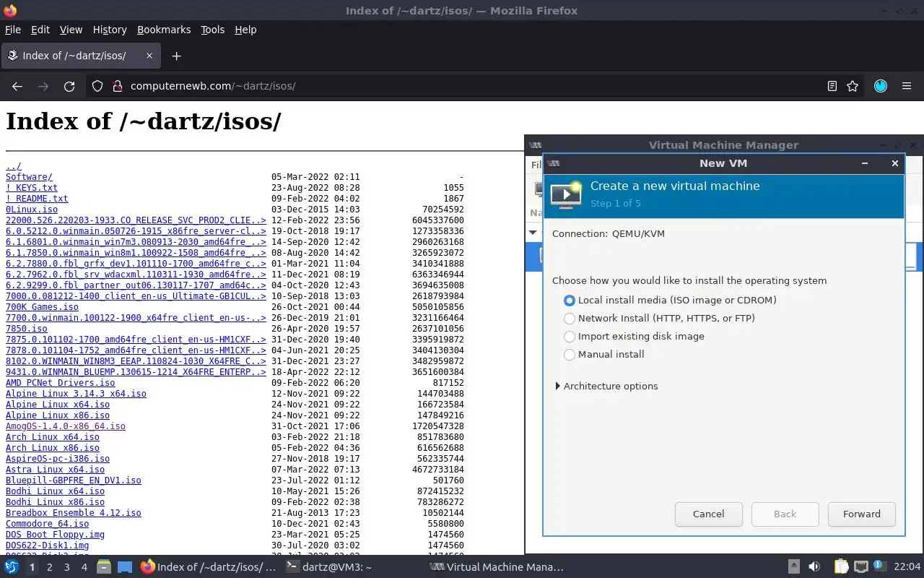Open the Software/ directory link
Image resolution: width=924 pixels, height=578 pixels.
(x=29, y=177)
